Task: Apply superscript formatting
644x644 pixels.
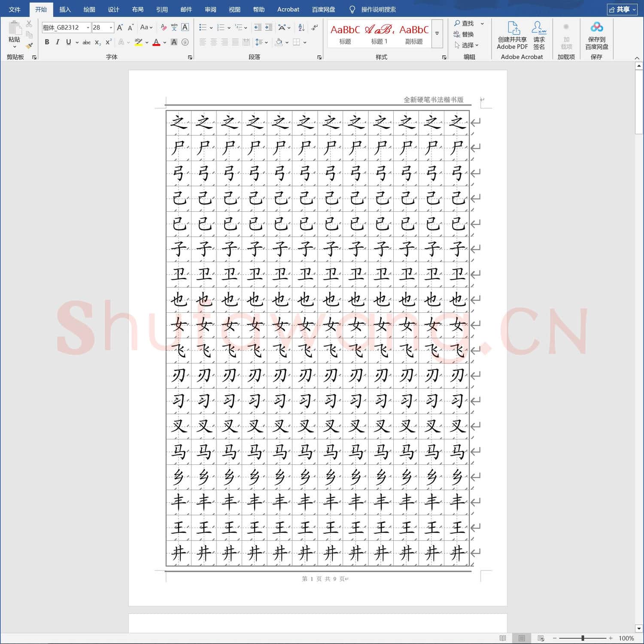Action: (x=109, y=42)
